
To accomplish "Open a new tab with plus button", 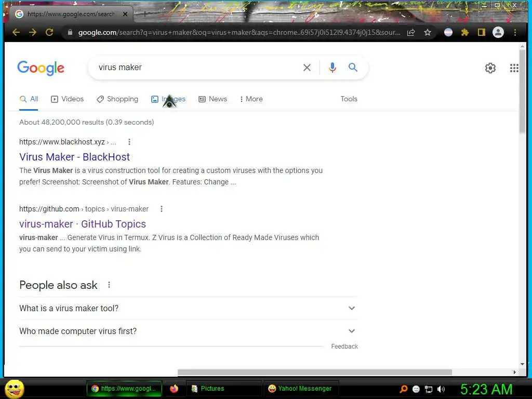I will coord(145,14).
